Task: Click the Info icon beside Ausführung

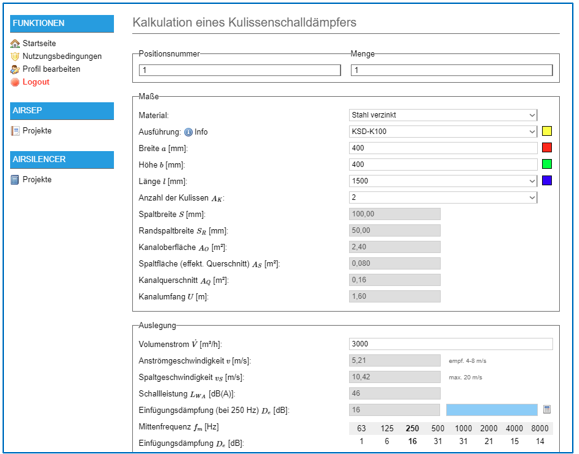Action: point(188,132)
